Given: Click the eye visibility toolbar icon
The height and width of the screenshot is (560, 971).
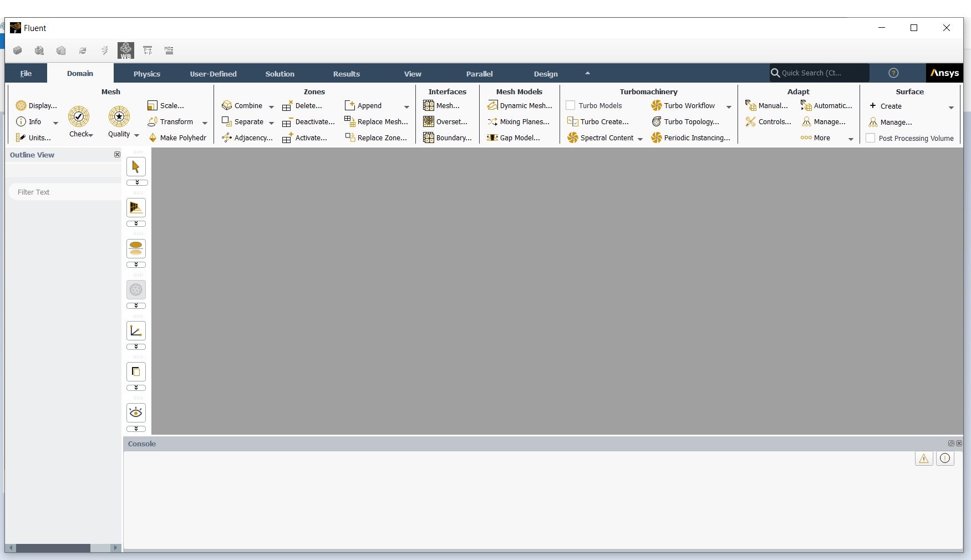Looking at the screenshot, I should point(136,413).
